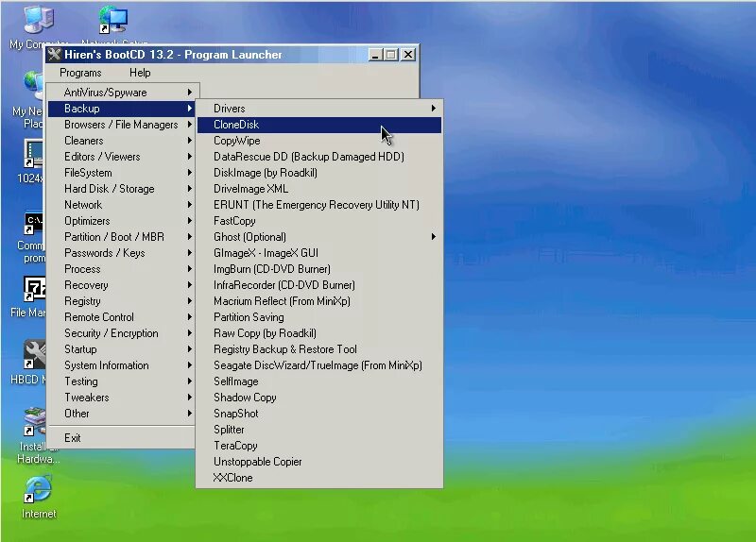Open the 1024x resolution desktop icon
This screenshot has height=542, width=756.
coord(34,155)
